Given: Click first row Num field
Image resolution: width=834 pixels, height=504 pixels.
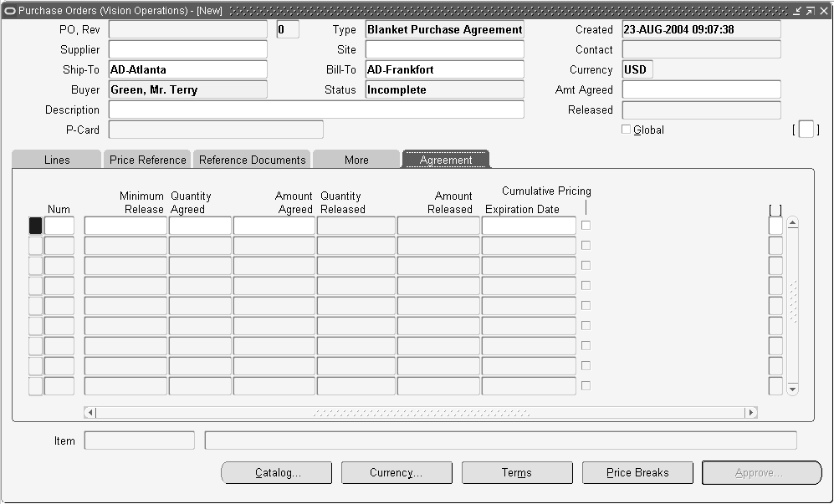Looking at the screenshot, I should (x=59, y=226).
